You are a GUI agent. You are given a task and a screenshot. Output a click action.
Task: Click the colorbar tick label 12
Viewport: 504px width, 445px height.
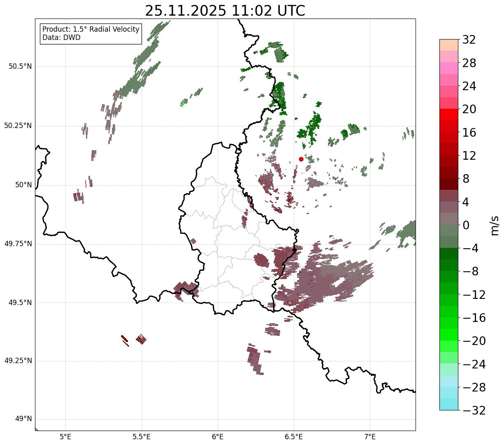(469, 156)
